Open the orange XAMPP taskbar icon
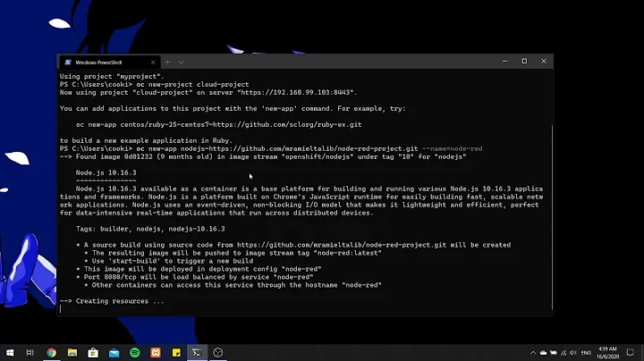The image size is (644, 361). 156,352
